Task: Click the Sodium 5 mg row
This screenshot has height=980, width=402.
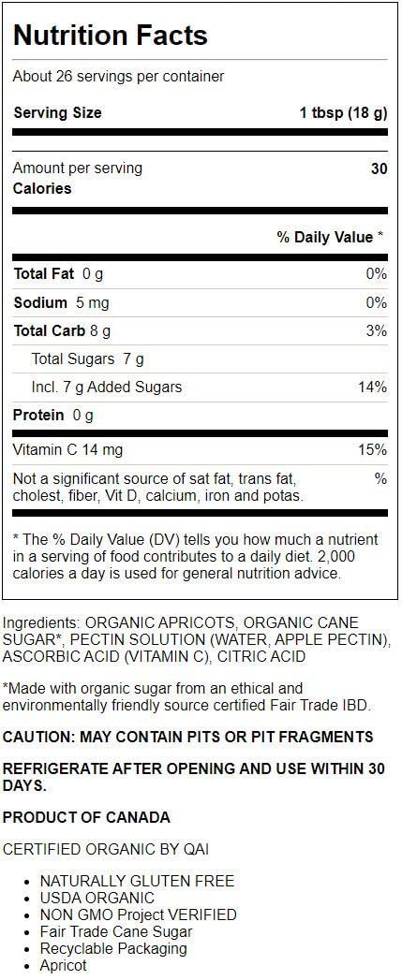Action: 201,303
